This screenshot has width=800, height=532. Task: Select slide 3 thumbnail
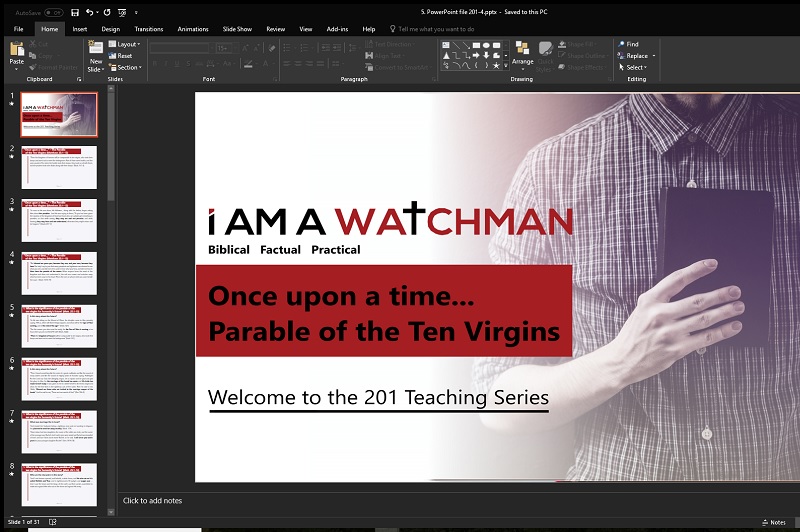click(59, 220)
